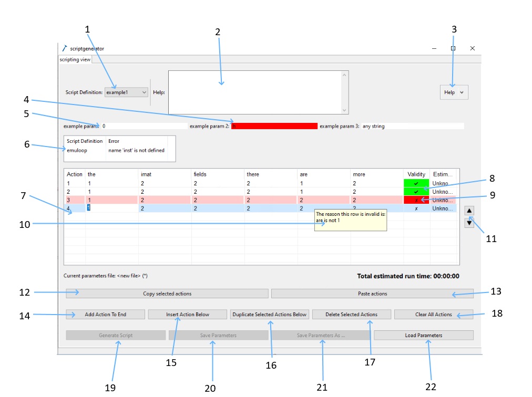The height and width of the screenshot is (397, 532).
Task: Click the Help text box scrollbar down arrow
Action: (x=345, y=110)
